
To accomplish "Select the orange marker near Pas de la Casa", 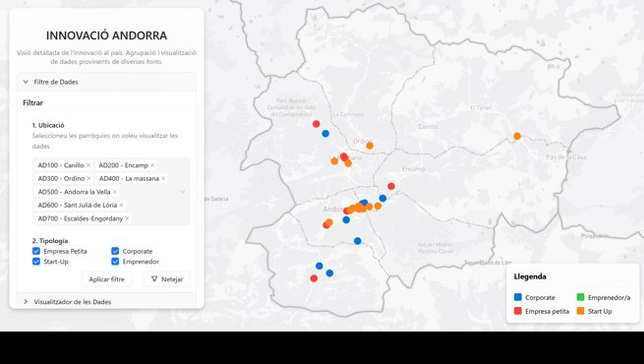I will point(517,137).
